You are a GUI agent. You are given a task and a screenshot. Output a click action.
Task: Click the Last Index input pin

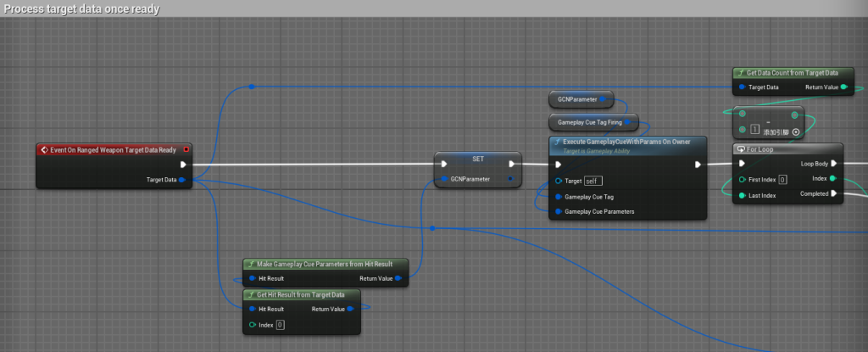[743, 195]
